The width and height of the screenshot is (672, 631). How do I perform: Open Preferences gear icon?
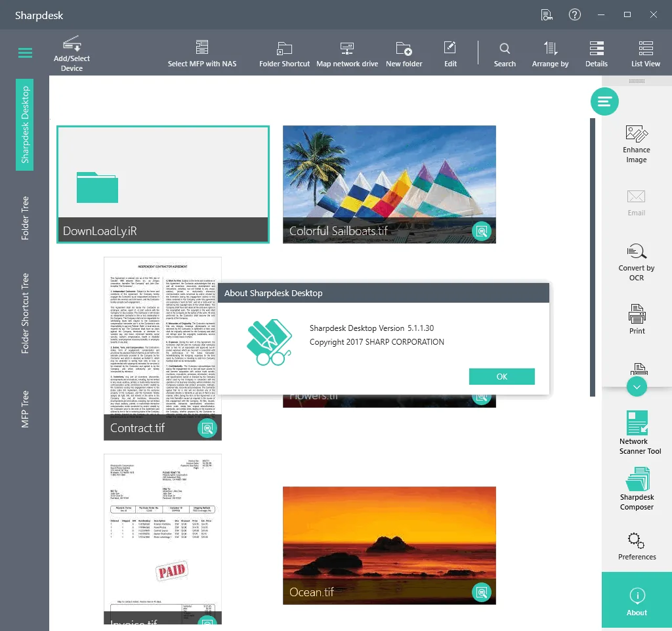(x=637, y=540)
